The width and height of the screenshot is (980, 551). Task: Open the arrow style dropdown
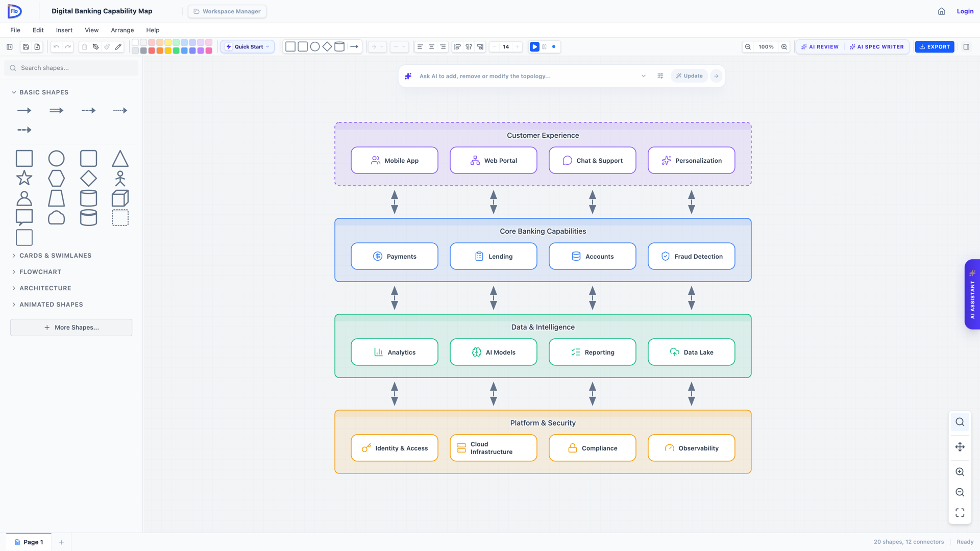pyautogui.click(x=377, y=47)
